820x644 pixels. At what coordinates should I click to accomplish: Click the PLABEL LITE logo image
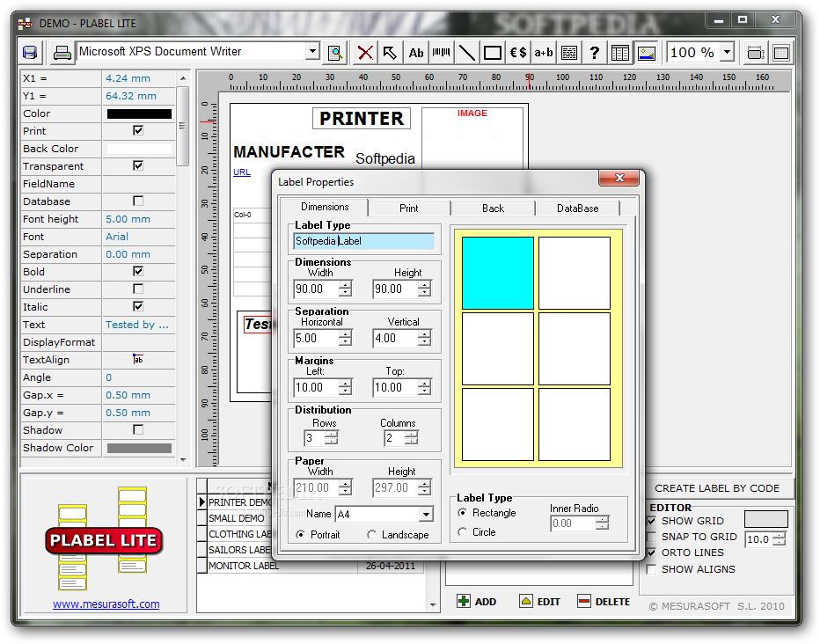pyautogui.click(x=104, y=538)
